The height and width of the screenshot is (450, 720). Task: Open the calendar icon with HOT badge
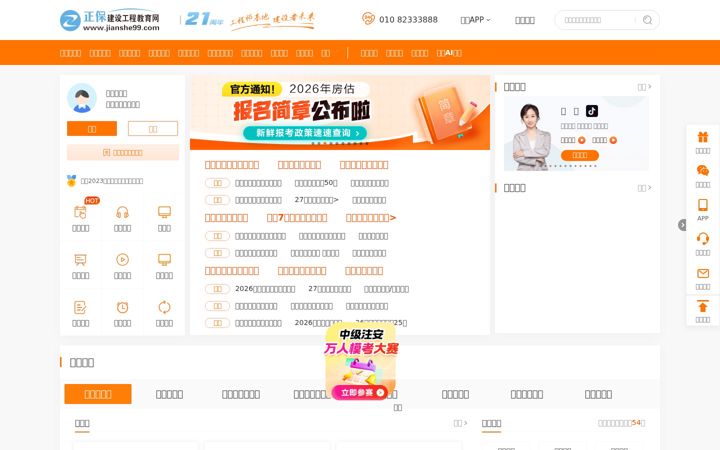point(80,213)
